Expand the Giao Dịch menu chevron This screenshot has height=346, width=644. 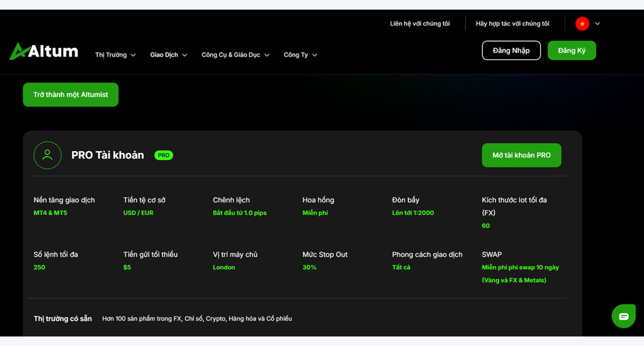[184, 55]
